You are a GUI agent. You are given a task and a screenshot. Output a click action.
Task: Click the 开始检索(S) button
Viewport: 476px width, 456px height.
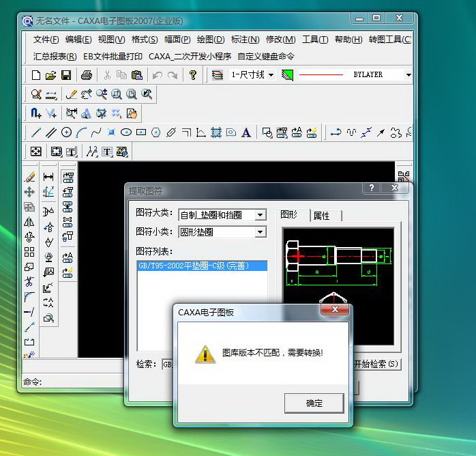(x=376, y=364)
